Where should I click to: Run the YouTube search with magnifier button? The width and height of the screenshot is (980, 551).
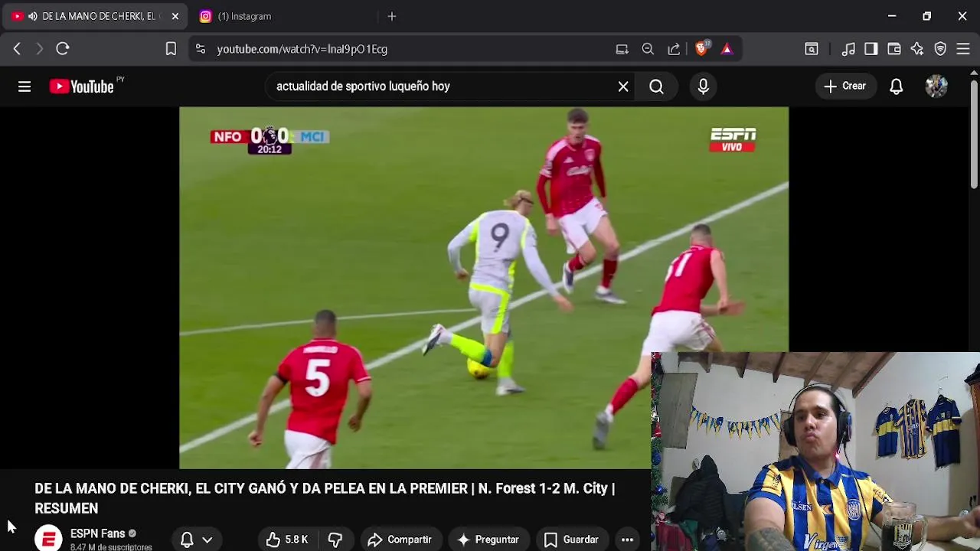(656, 86)
